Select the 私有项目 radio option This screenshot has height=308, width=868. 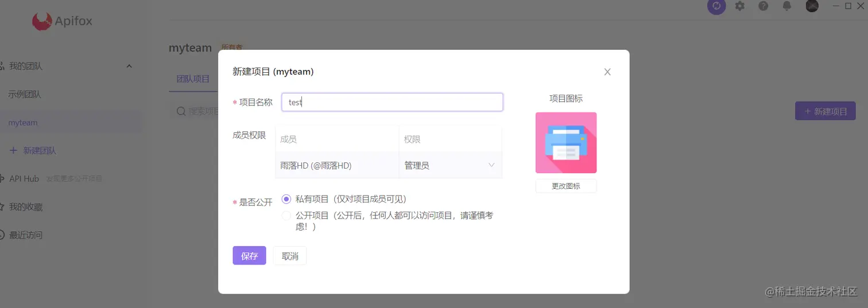click(286, 199)
